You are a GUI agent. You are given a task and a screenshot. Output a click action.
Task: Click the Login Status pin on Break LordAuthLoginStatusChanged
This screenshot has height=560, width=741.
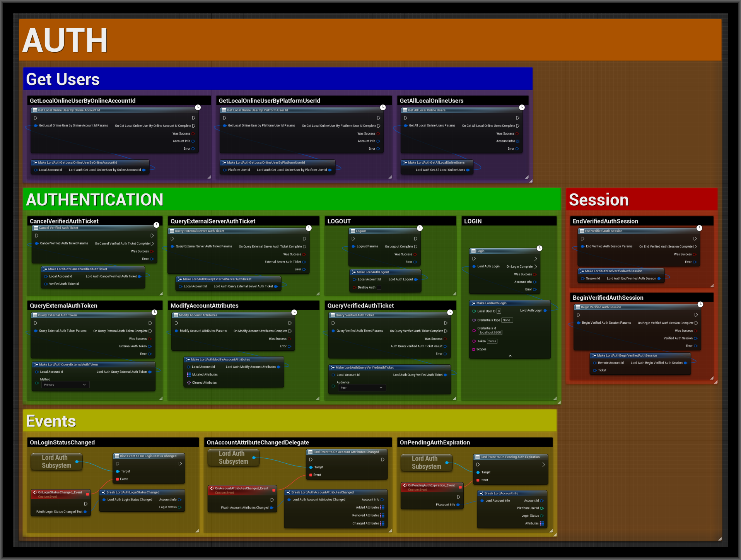[179, 507]
